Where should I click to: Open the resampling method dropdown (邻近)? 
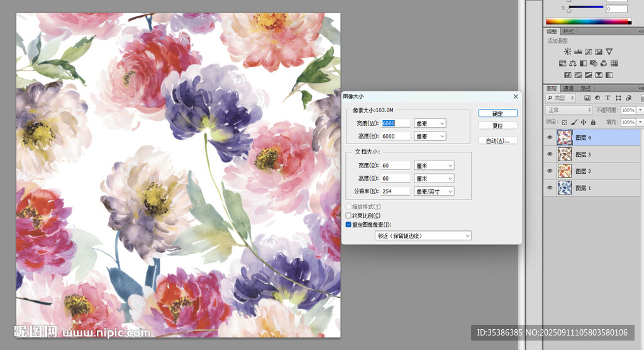tap(423, 235)
